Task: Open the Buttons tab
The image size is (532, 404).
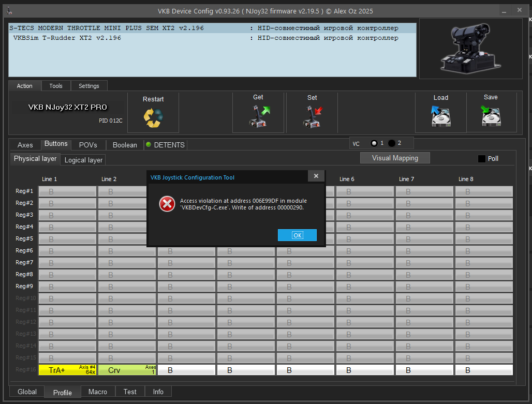Action: (x=56, y=144)
